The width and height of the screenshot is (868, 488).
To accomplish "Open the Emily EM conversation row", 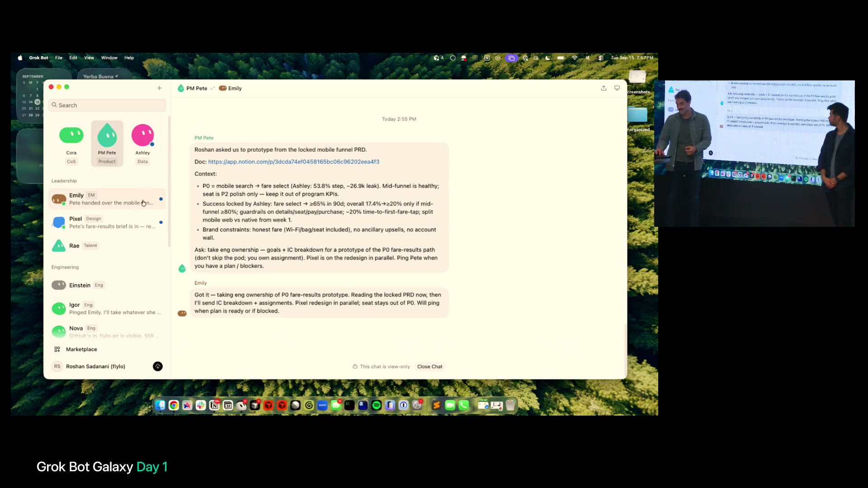I will pyautogui.click(x=107, y=199).
